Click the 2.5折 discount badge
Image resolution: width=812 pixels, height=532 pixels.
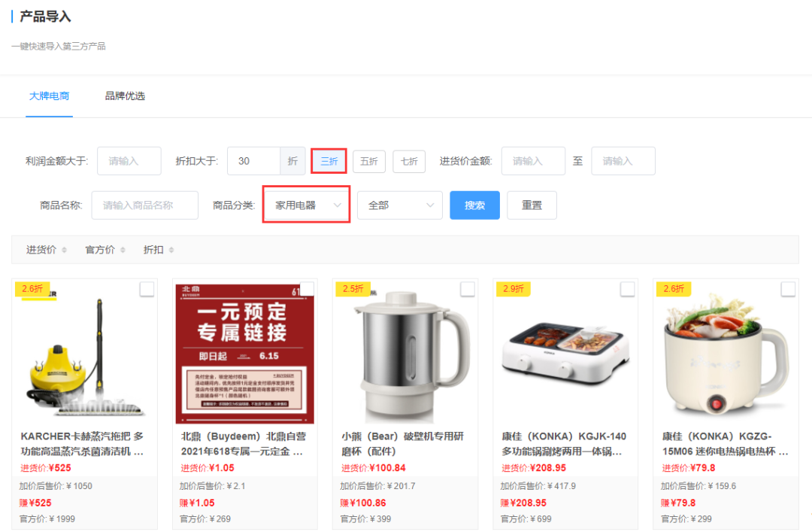(x=353, y=289)
